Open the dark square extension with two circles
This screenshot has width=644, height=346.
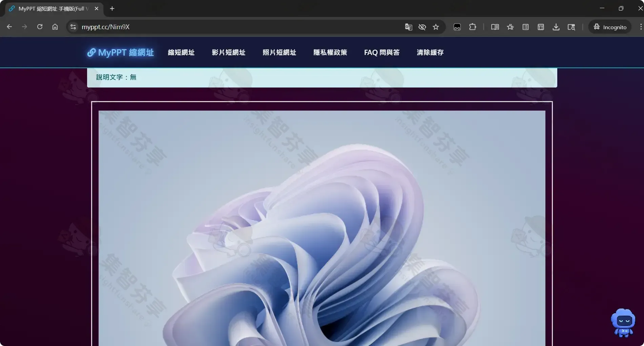(x=457, y=27)
